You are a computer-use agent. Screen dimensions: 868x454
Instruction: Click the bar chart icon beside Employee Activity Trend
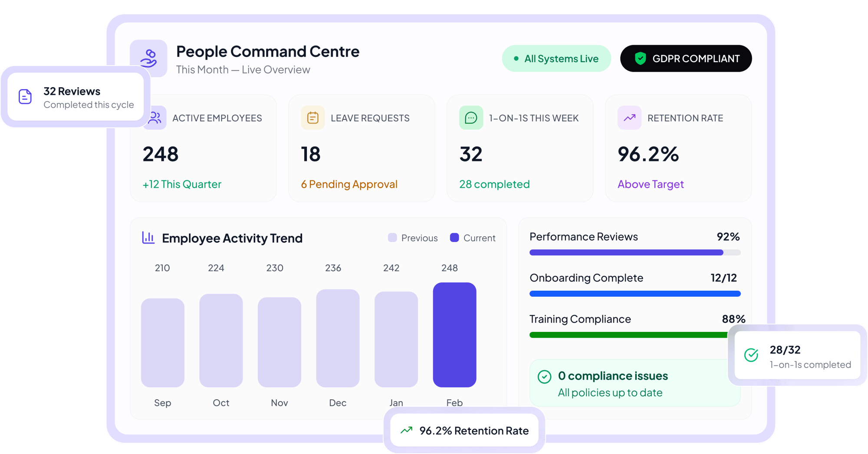148,238
